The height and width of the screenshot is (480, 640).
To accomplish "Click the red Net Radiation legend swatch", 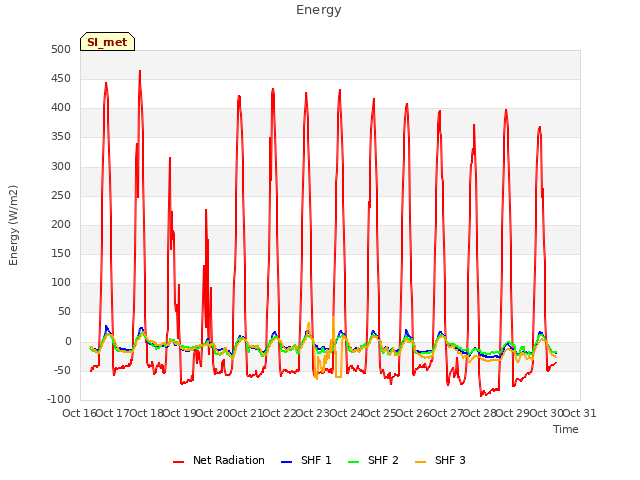I will tap(178, 462).
